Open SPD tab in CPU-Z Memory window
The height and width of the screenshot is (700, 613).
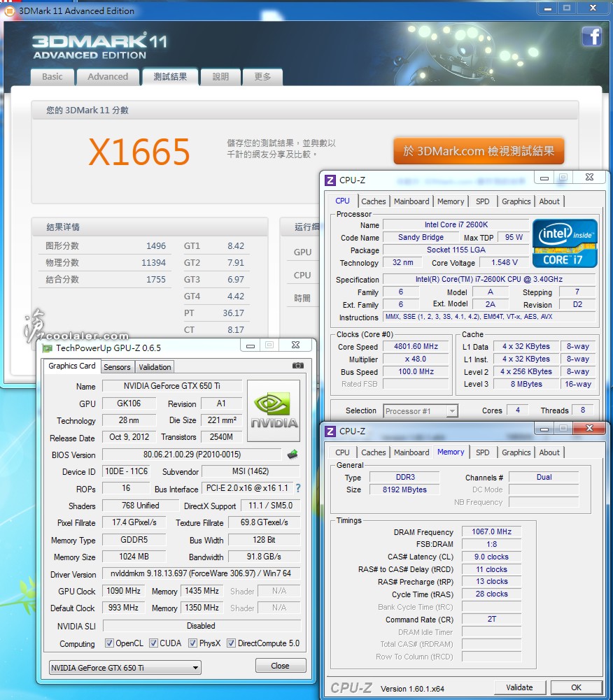(x=483, y=452)
